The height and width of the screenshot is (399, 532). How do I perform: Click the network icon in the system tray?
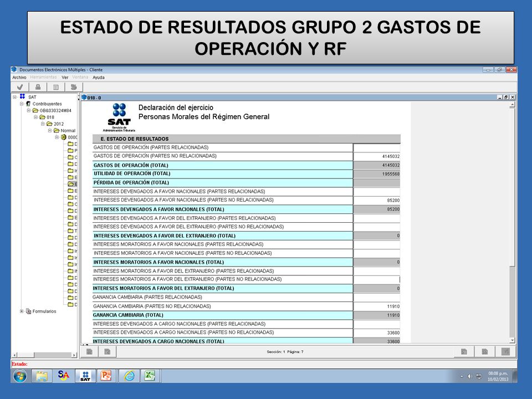[479, 376]
